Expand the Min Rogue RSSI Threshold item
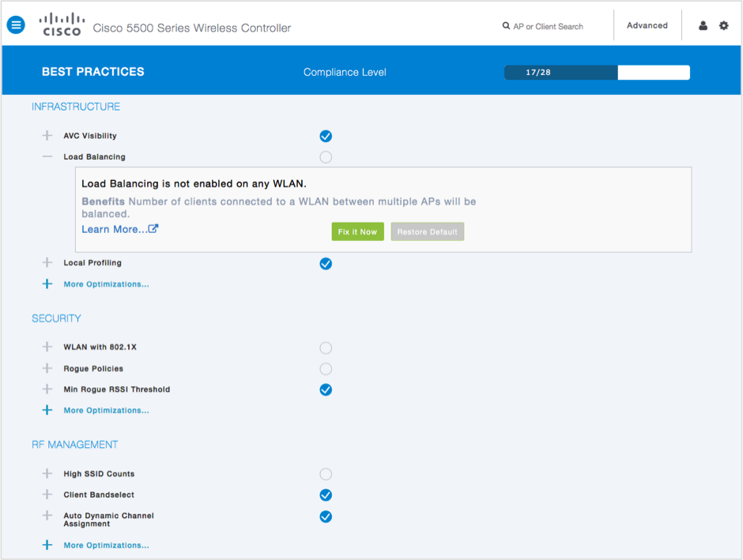743x560 pixels. 47,389
